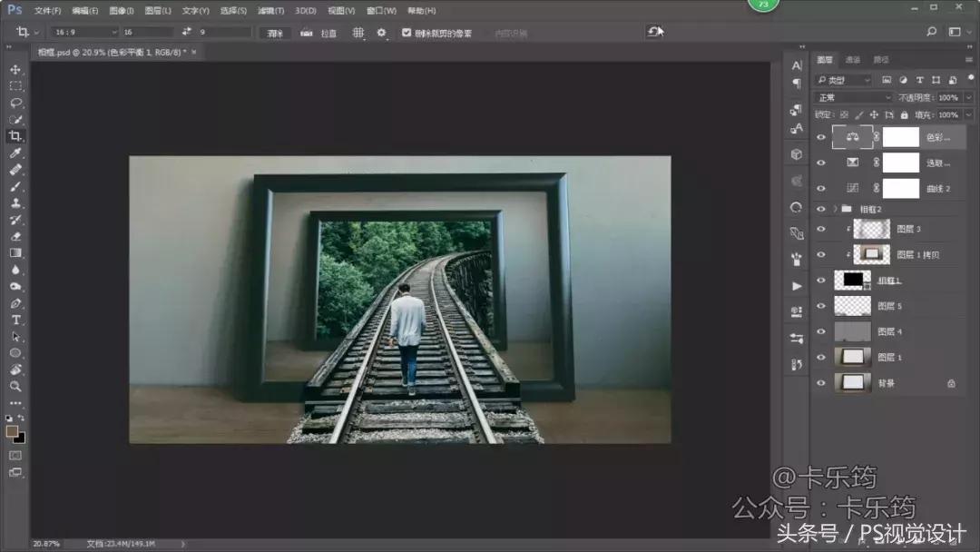Image resolution: width=980 pixels, height=552 pixels.
Task: Select the 曲线 2 layer thumbnail
Action: (853, 187)
